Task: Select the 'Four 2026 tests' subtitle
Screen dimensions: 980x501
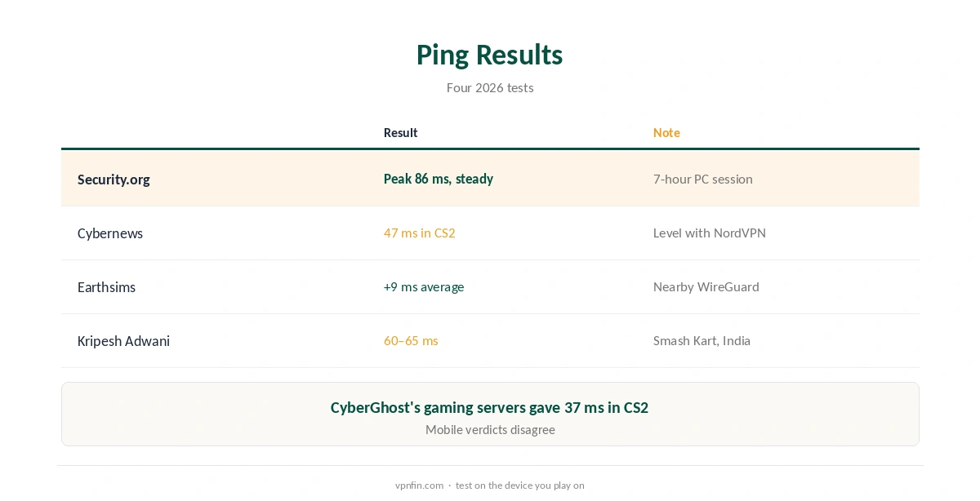Action: coord(490,87)
